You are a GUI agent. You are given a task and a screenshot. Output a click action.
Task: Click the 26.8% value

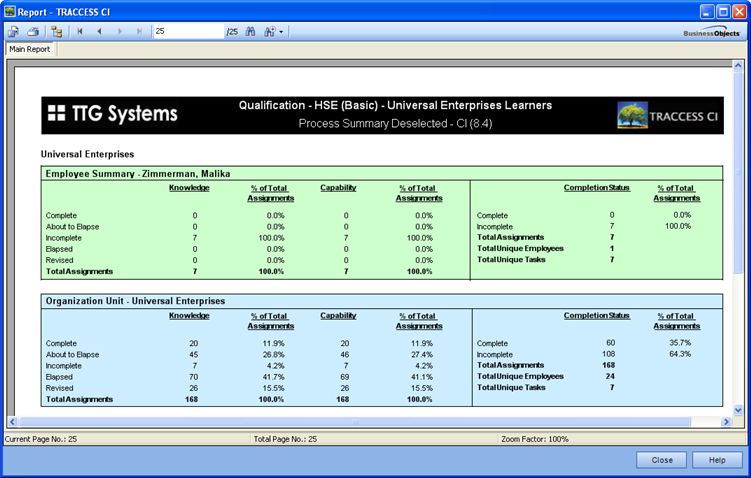273,354
